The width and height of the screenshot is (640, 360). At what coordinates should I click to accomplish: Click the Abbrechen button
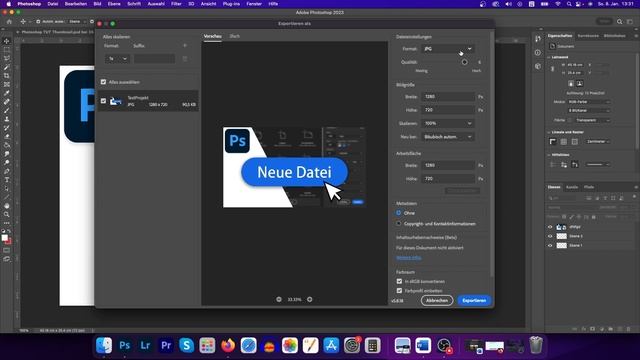pos(437,300)
